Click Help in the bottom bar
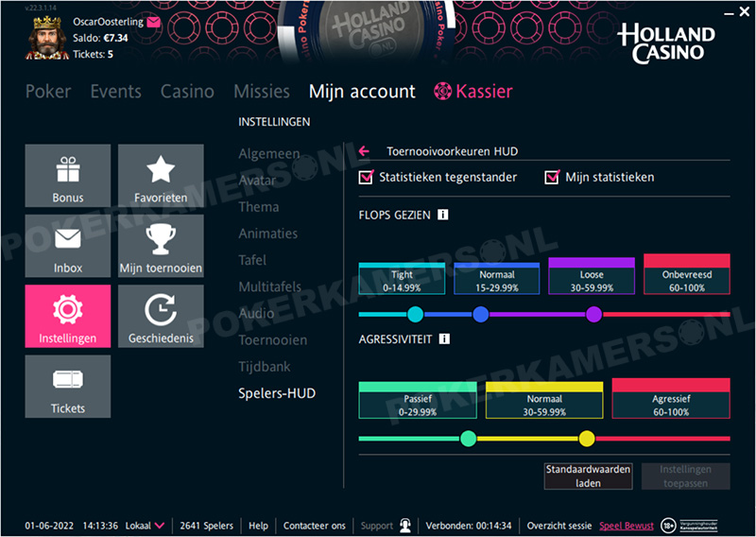The width and height of the screenshot is (756, 537). [x=258, y=526]
